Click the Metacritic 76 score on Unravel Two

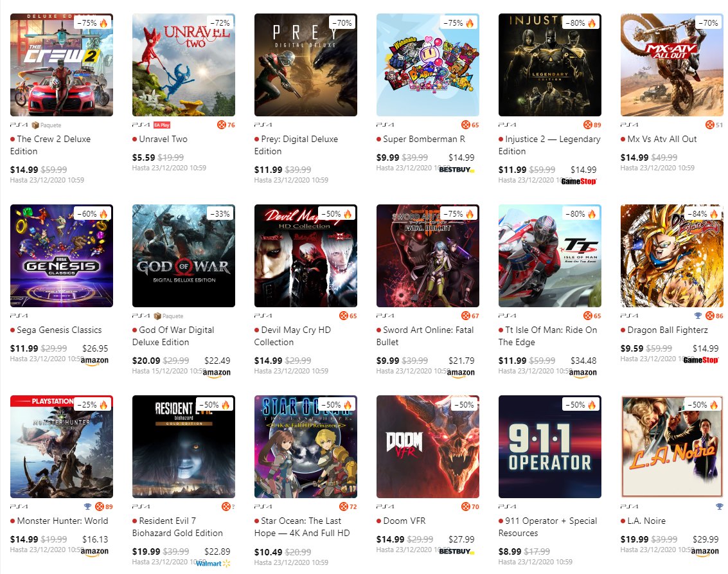[226, 125]
